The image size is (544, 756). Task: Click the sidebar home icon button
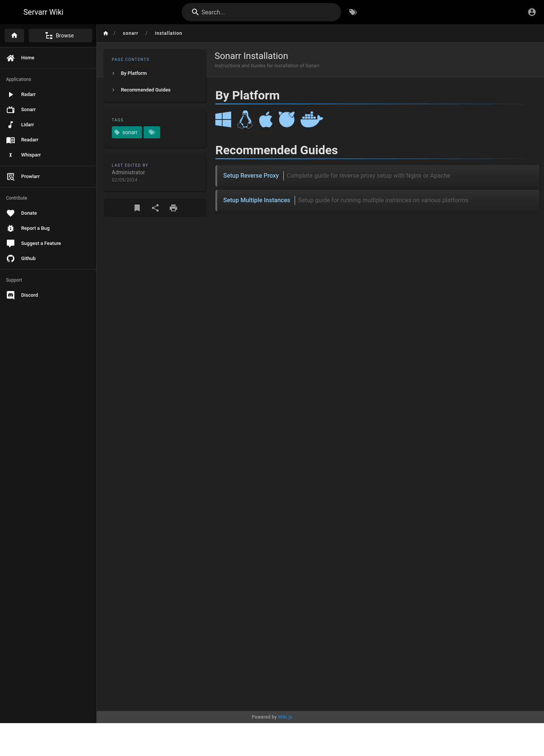tap(14, 36)
